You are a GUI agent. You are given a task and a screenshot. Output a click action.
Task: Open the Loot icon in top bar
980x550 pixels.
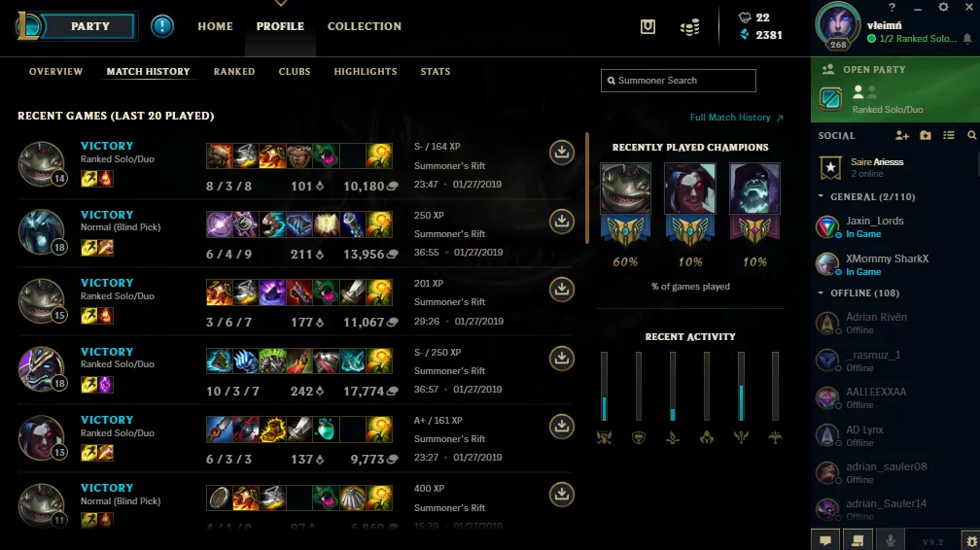(x=647, y=26)
